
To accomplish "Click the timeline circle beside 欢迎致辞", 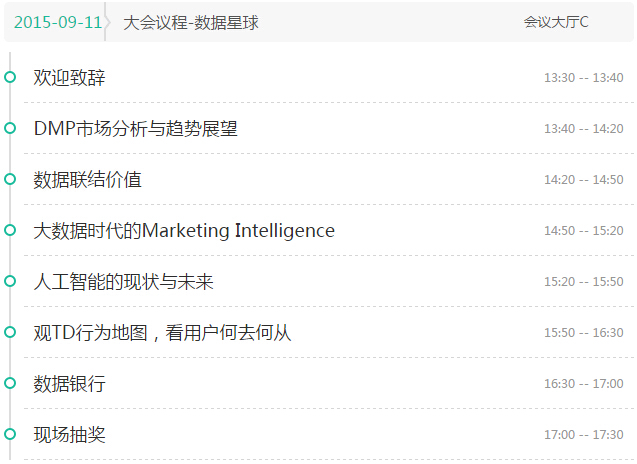I will (x=10, y=77).
